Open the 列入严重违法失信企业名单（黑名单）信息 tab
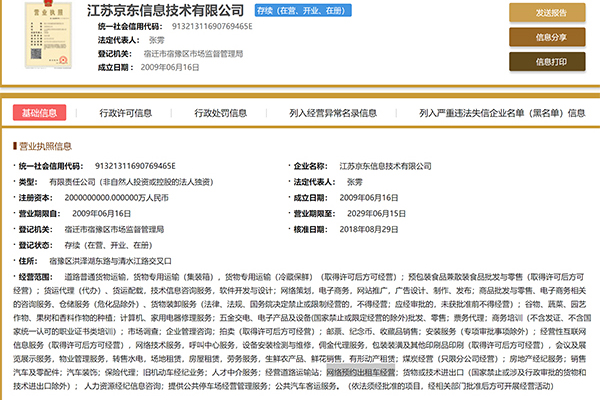The width and height of the screenshot is (600, 400). (x=502, y=113)
